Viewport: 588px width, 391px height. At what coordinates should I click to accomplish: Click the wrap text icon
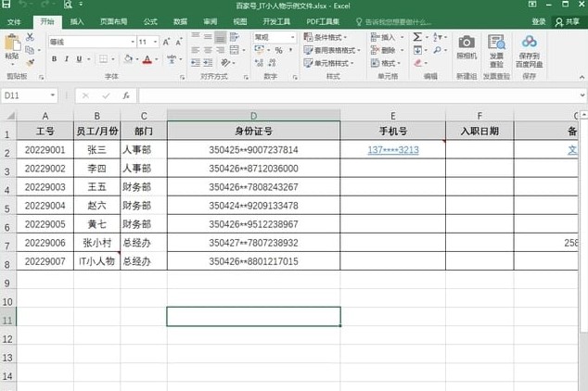click(x=235, y=37)
